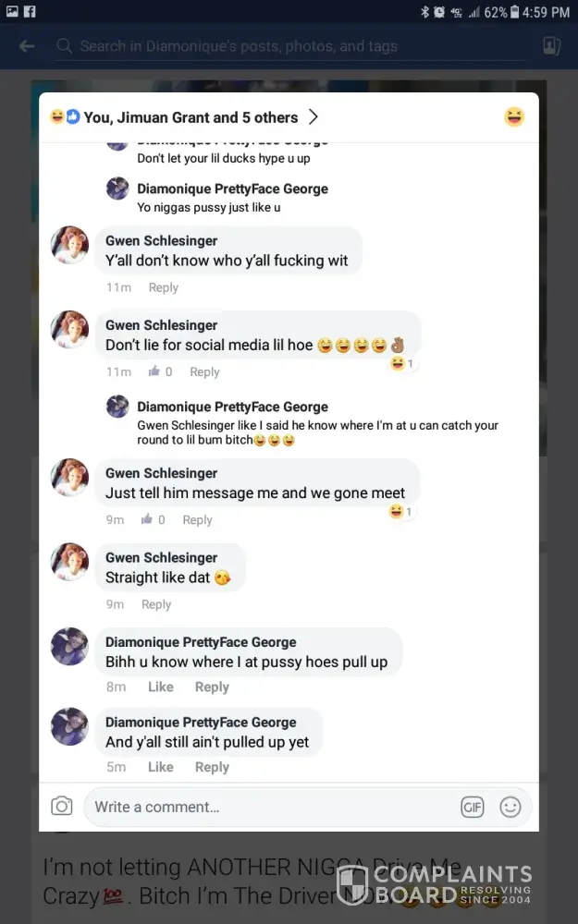Tap the back arrow icon
The width and height of the screenshot is (578, 924).
pos(27,46)
